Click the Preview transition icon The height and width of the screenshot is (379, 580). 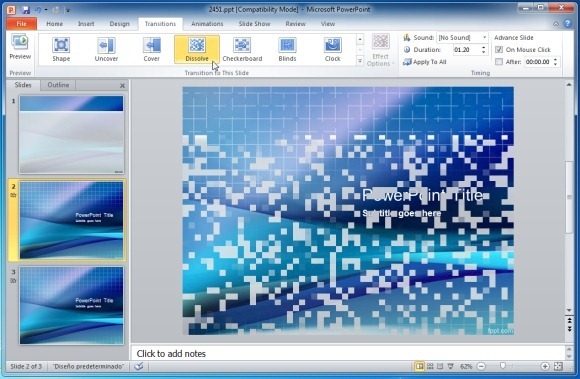(20, 47)
